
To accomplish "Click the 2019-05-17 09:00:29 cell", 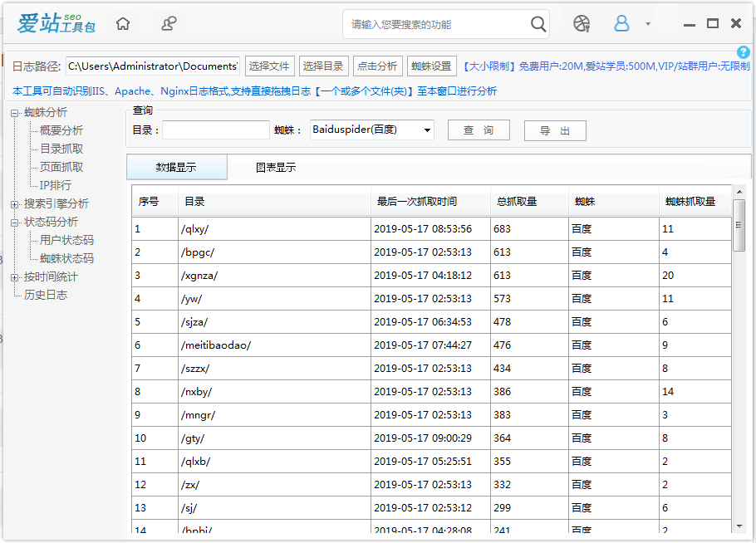I will coord(430,438).
